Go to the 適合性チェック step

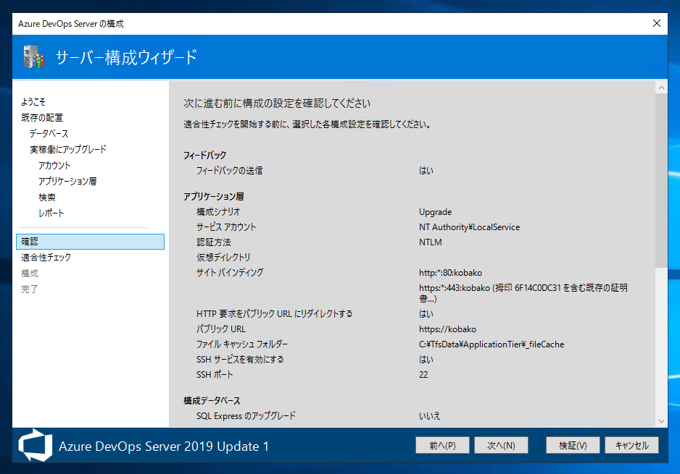point(46,258)
